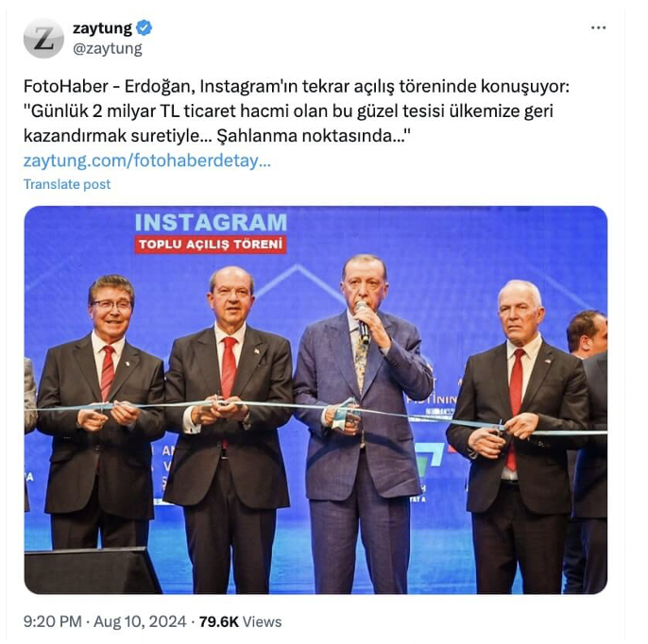648x644 pixels.
Task: Open the three-dot more options menu
Action: [x=598, y=27]
